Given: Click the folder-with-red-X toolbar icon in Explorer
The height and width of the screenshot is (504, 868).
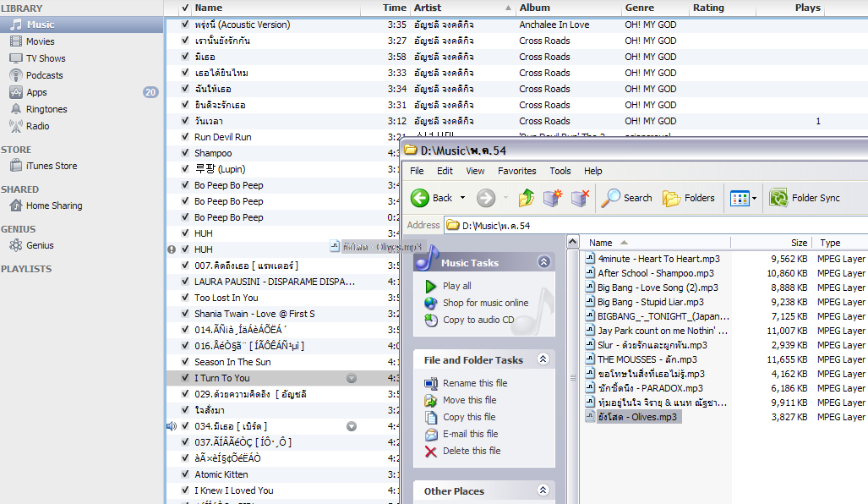Looking at the screenshot, I should 580,198.
